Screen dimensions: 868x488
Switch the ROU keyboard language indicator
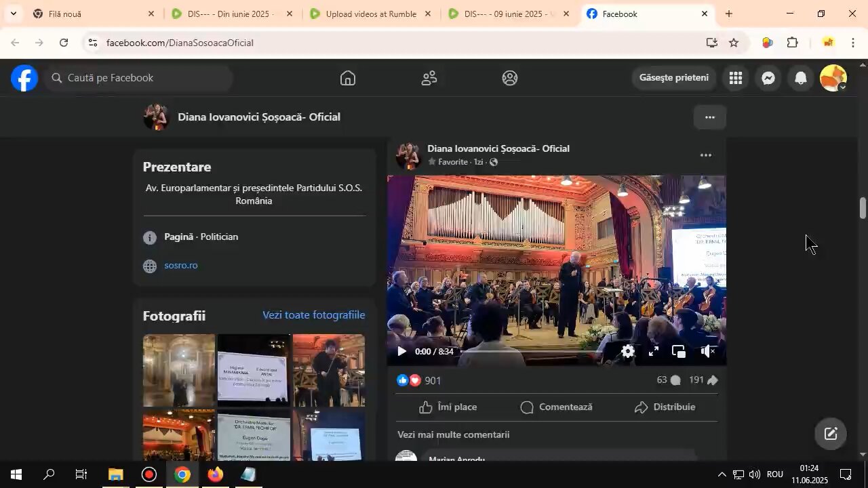pyautogui.click(x=775, y=474)
